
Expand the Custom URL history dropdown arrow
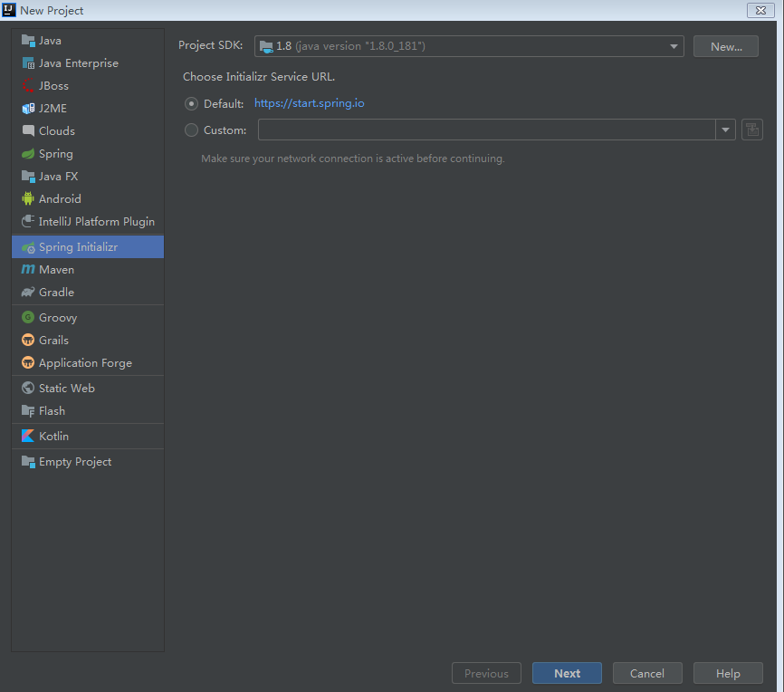tap(725, 130)
